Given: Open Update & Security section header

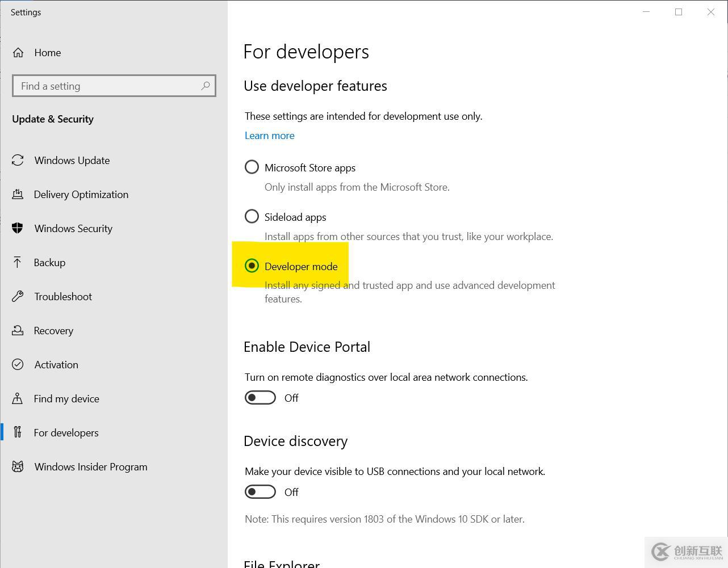Looking at the screenshot, I should [53, 119].
